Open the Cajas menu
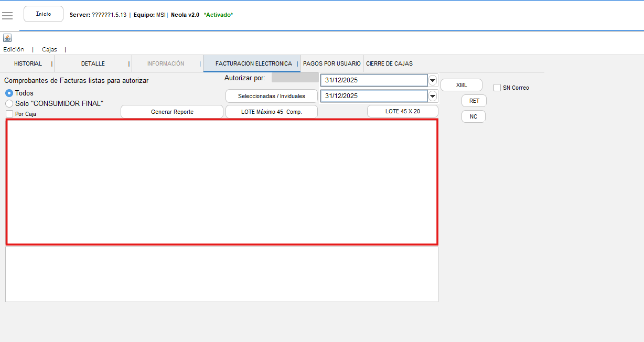 (x=49, y=49)
